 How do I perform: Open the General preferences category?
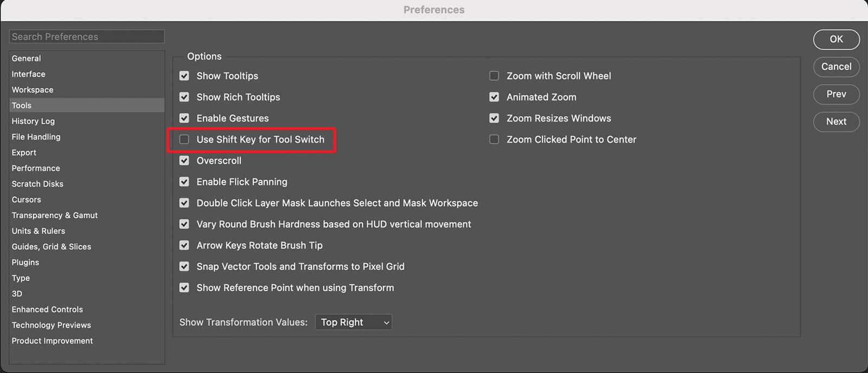pyautogui.click(x=27, y=58)
